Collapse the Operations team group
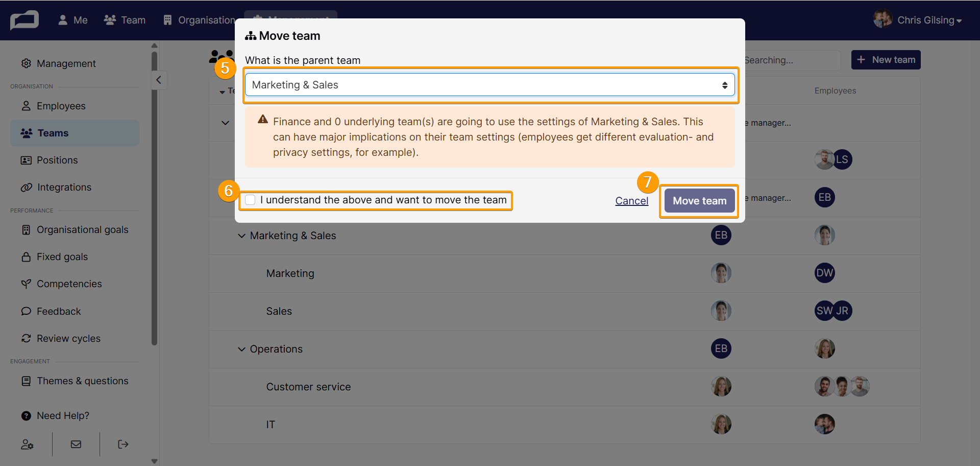The width and height of the screenshot is (980, 466). [x=241, y=349]
